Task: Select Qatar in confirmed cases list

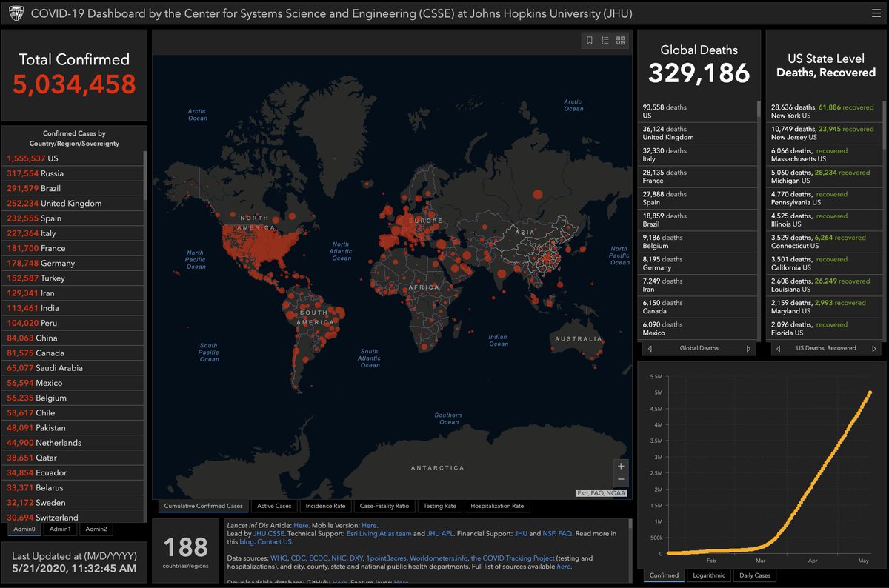Action: 73,458
